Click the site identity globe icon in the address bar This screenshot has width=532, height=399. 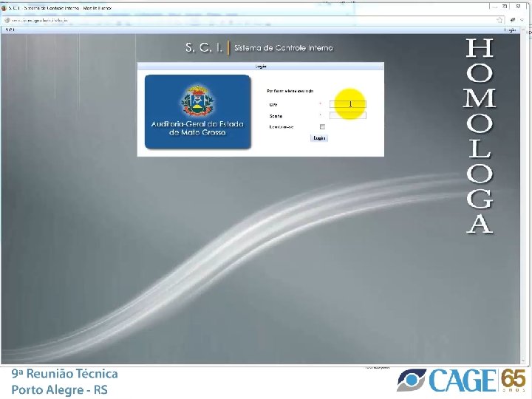pos(7,21)
